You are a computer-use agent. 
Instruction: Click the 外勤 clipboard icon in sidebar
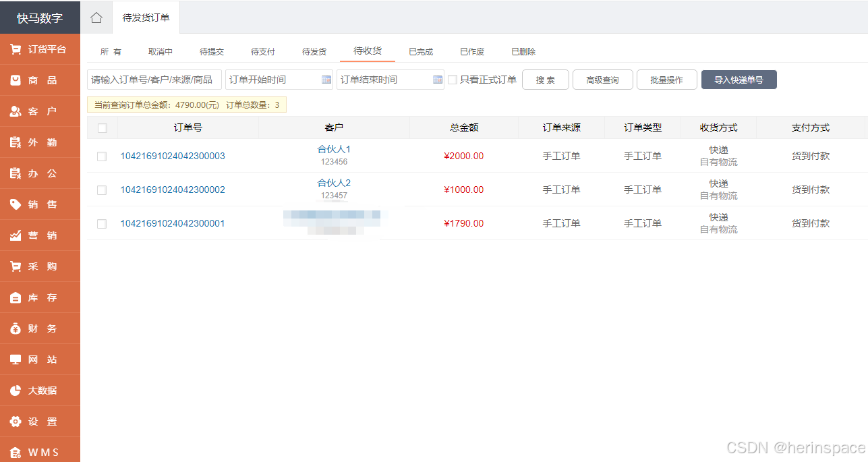coord(16,142)
